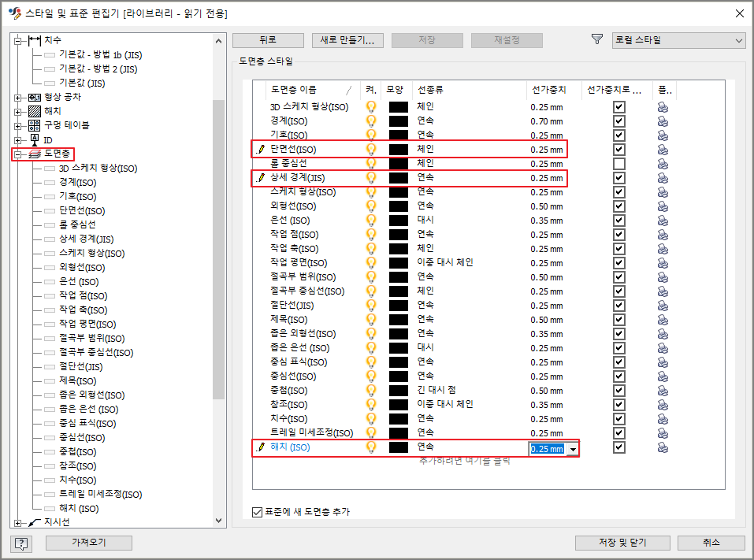Viewport: 754px width, 560px height.
Task: Click the 해치 hatch pattern icon in tree
Action: click(x=35, y=112)
